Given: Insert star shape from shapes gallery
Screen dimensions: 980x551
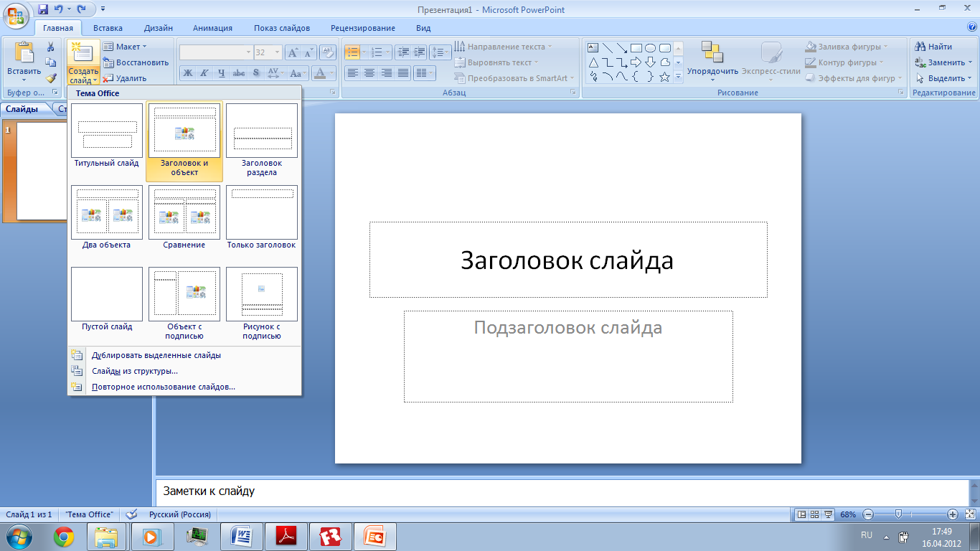Looking at the screenshot, I should click(664, 77).
